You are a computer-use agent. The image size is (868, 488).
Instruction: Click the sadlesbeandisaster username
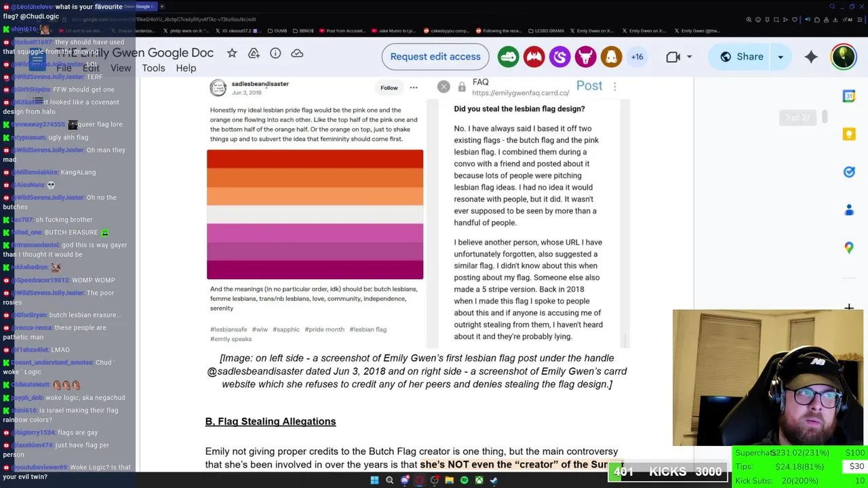point(260,84)
